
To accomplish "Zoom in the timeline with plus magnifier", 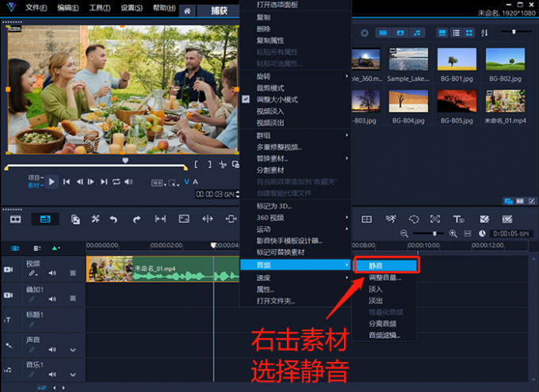I will click(x=453, y=234).
